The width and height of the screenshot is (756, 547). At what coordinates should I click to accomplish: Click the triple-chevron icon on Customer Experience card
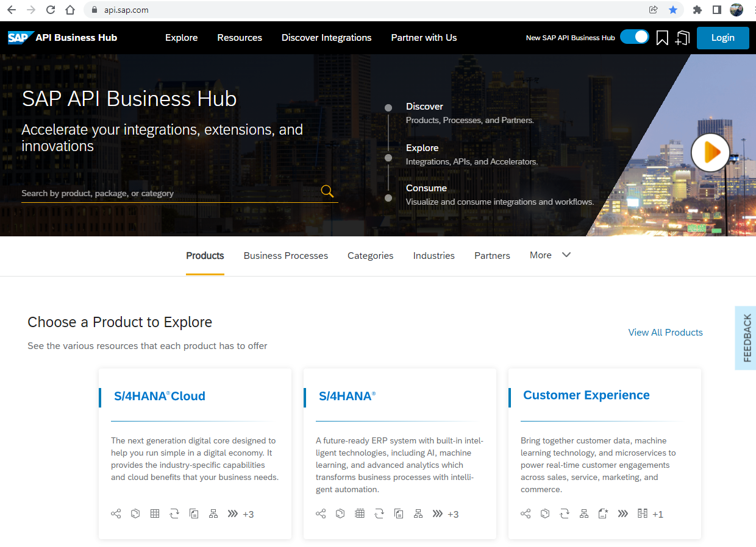622,513
